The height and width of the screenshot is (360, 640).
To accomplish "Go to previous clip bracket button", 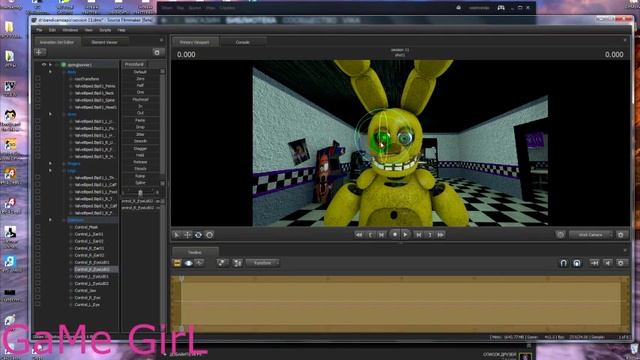I will (370, 235).
